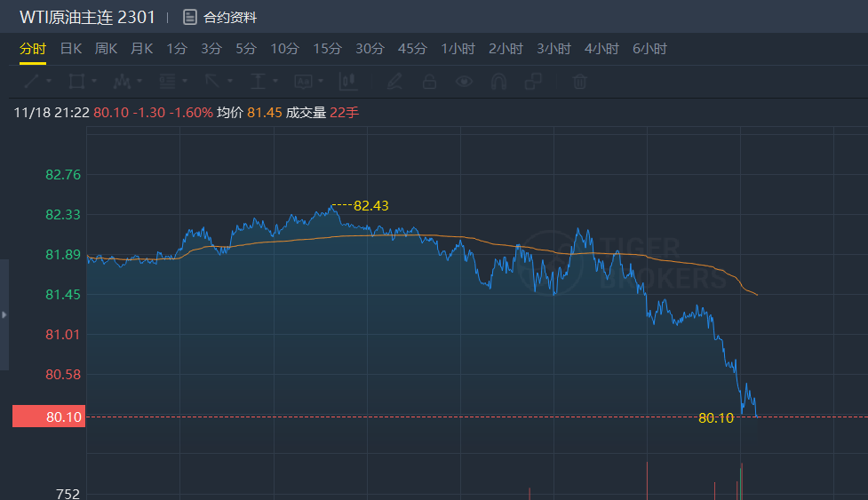This screenshot has height=500, width=868.
Task: Expand the Fibonacci tool options
Action: (185, 82)
